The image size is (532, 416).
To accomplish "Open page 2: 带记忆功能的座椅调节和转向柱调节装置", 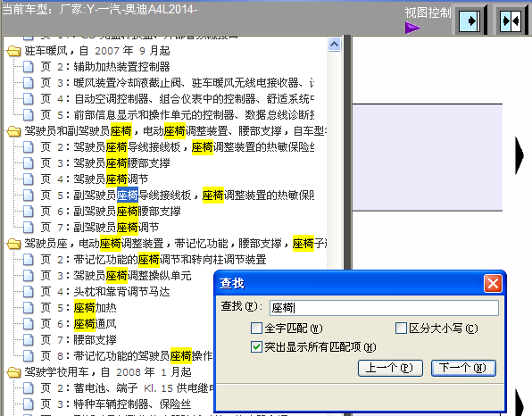I will [x=154, y=260].
